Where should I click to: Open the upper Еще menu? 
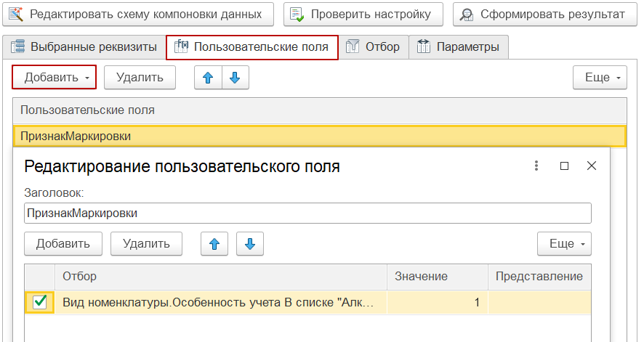600,78
